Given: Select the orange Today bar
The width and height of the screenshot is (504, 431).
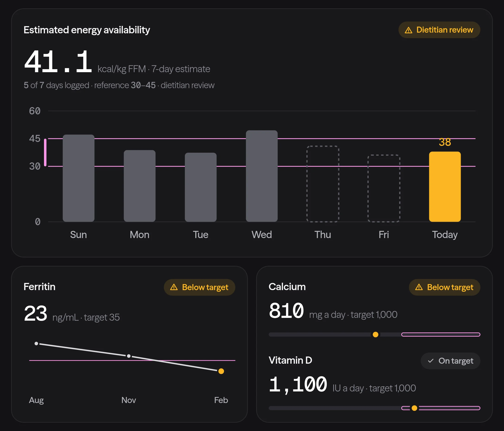Looking at the screenshot, I should 445,186.
